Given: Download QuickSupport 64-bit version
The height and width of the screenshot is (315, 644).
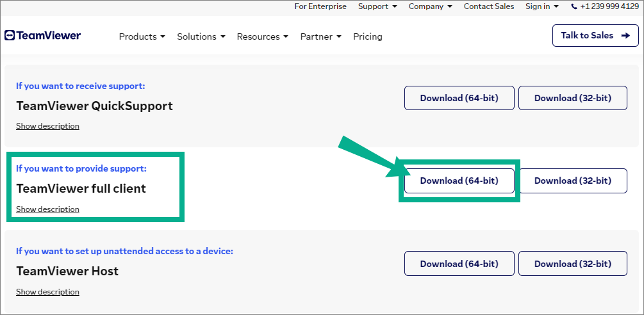Looking at the screenshot, I should [459, 98].
